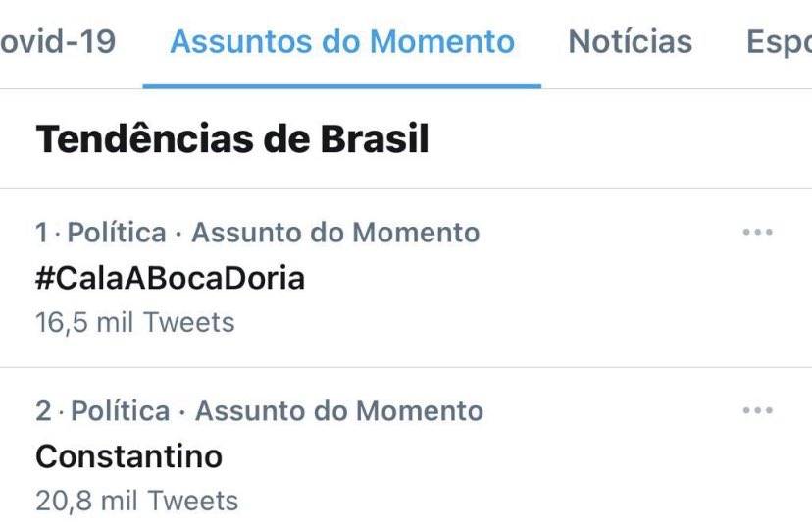Open more options for #CalaABocaDoria trend
Image resolution: width=812 pixels, height=532 pixels.
(757, 233)
